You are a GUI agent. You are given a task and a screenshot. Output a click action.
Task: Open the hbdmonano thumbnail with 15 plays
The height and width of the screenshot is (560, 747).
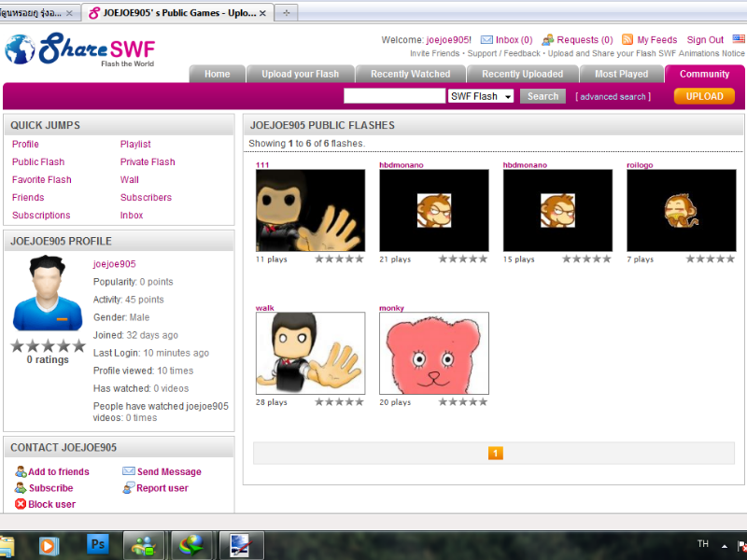pos(557,211)
